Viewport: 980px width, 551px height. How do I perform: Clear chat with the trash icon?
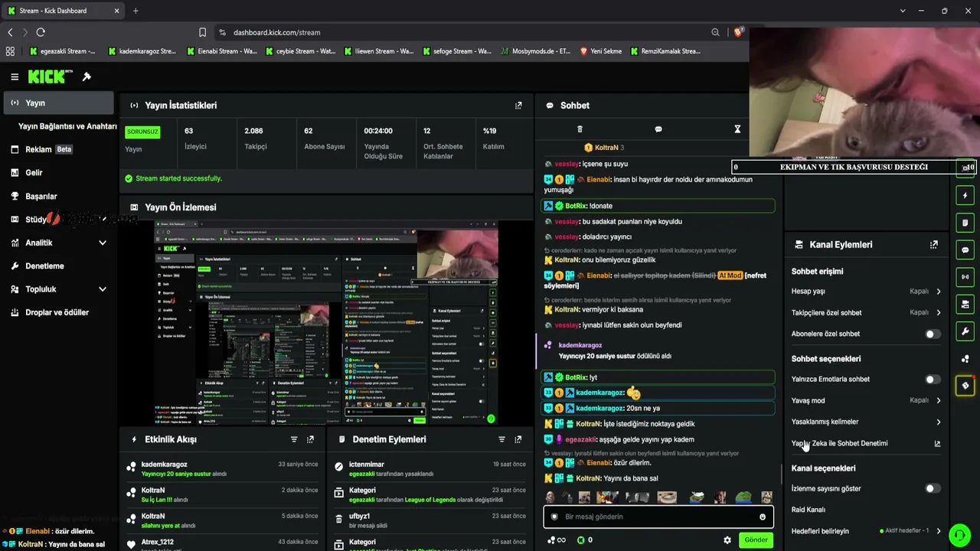click(x=580, y=129)
